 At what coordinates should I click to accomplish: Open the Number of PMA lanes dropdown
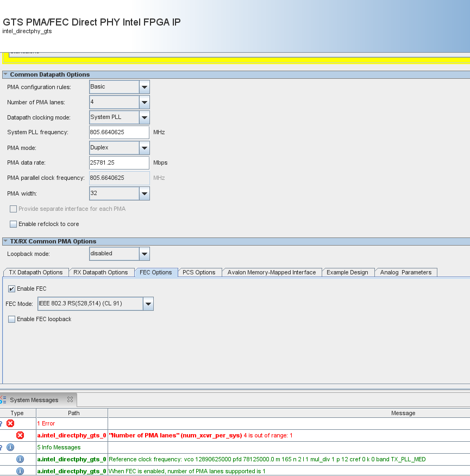[145, 102]
